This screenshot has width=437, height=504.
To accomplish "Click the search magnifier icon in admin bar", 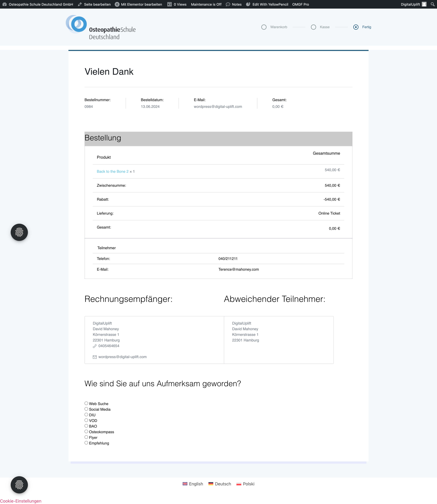I will pos(432,4).
